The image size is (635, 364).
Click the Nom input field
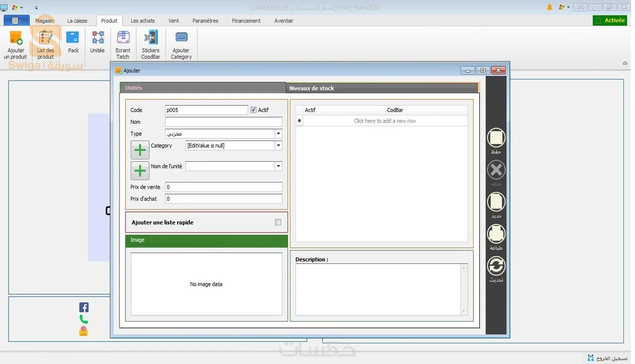(x=223, y=122)
